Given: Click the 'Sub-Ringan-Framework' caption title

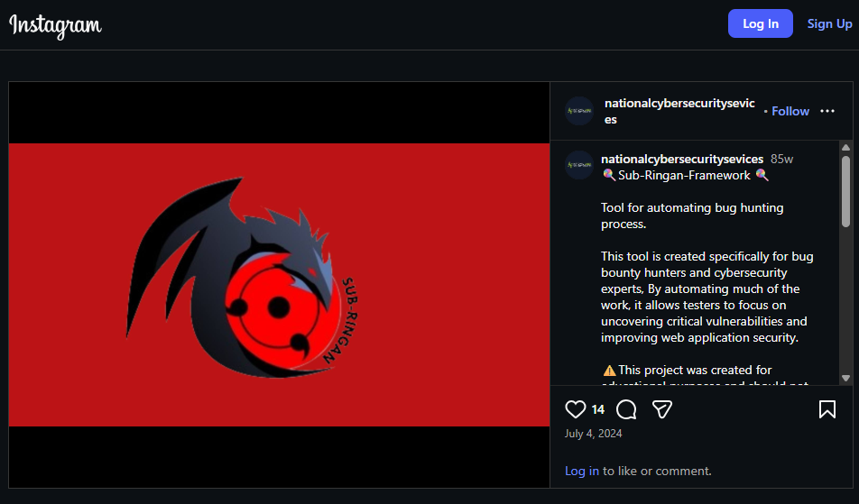Looking at the screenshot, I should pos(684,175).
